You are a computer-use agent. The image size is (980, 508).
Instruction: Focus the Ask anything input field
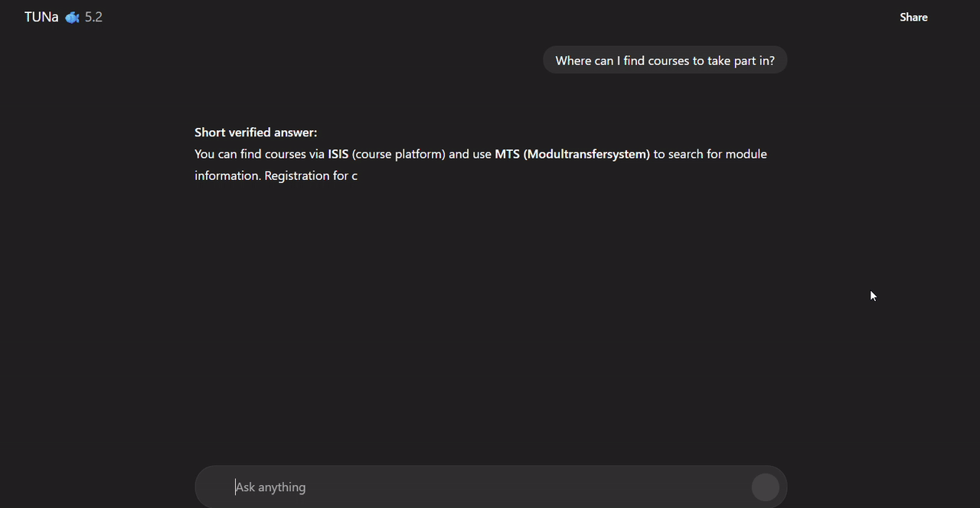click(490, 487)
